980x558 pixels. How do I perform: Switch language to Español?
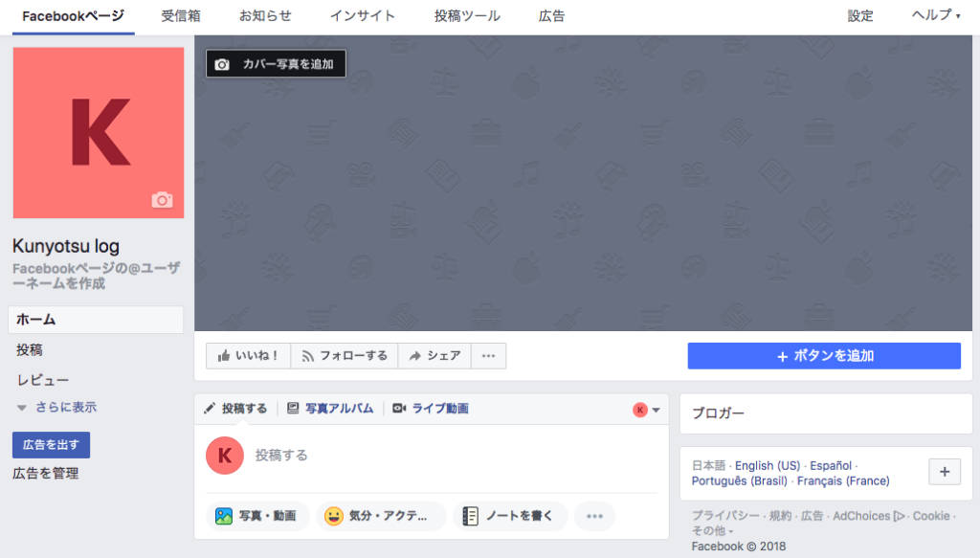click(x=831, y=465)
